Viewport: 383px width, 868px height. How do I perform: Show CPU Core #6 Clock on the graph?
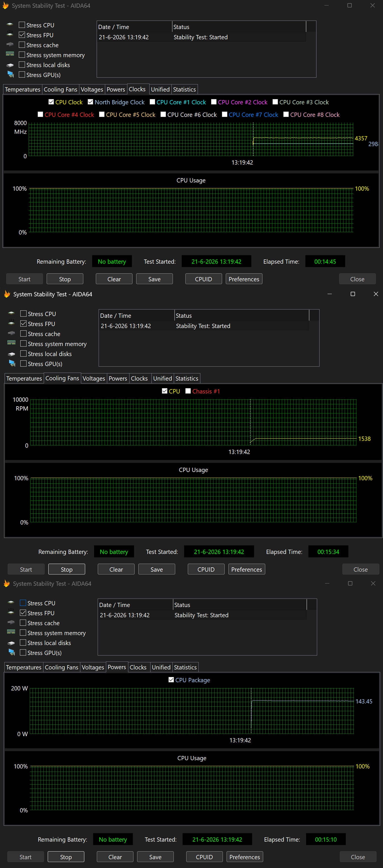[163, 114]
